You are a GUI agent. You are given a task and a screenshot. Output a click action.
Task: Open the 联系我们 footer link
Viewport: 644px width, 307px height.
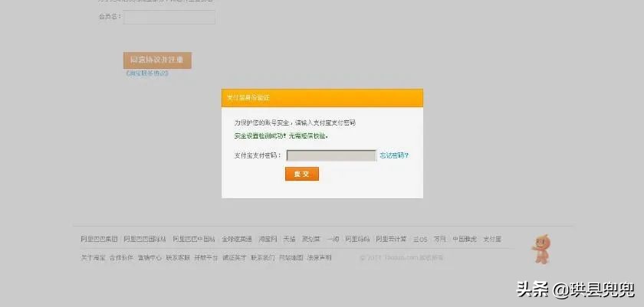tap(263, 258)
